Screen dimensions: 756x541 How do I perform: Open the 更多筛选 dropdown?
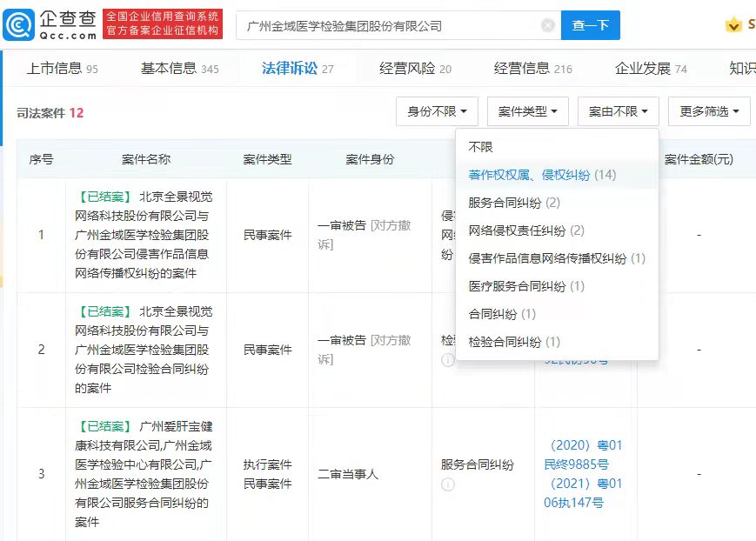(x=709, y=111)
